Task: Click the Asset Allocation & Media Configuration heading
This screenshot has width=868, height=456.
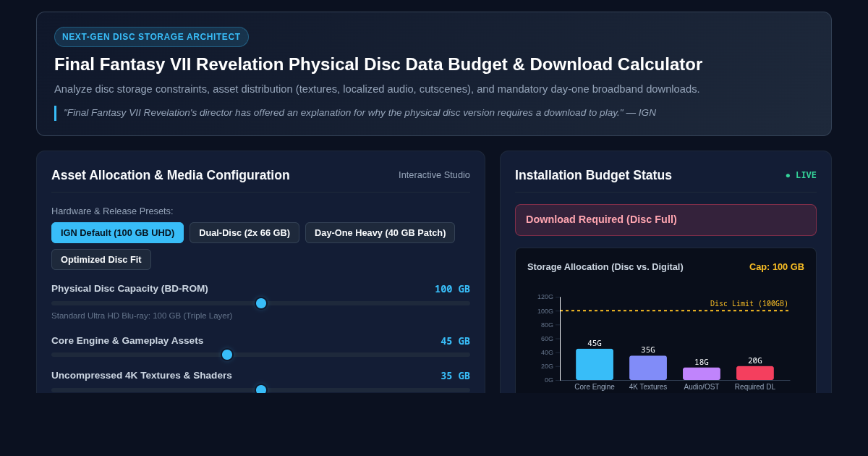Action: [171, 175]
